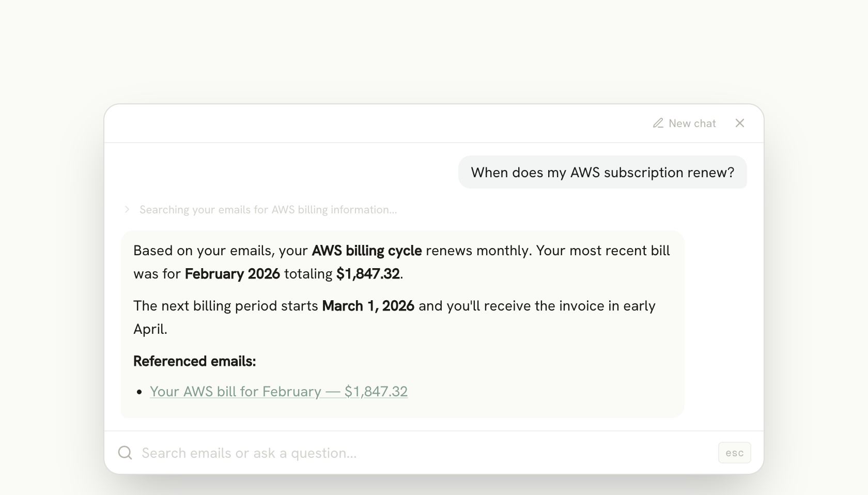Select the bullet item under Referenced emails

click(x=278, y=391)
